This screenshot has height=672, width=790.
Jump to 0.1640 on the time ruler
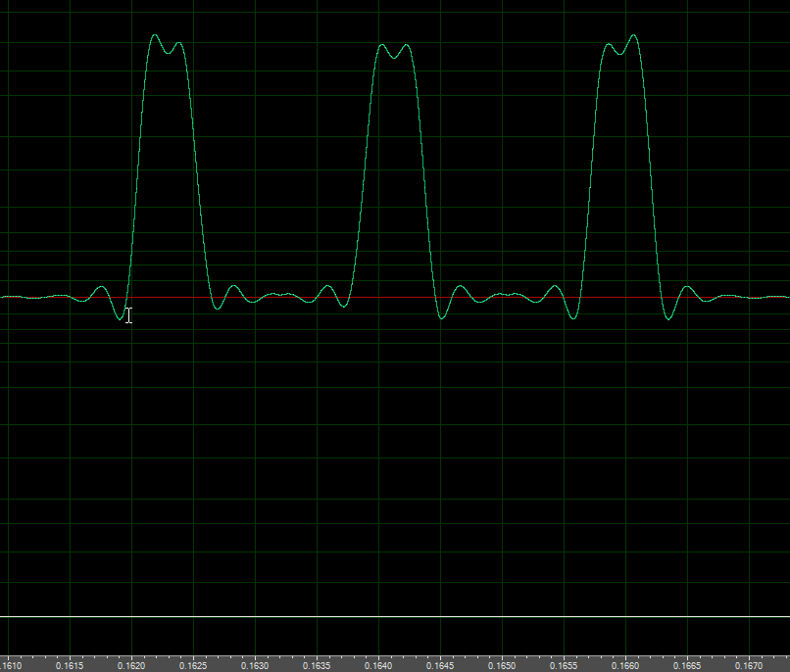(x=378, y=665)
